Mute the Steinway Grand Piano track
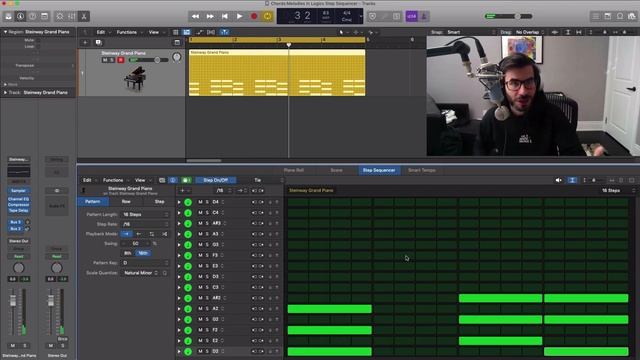 105,60
